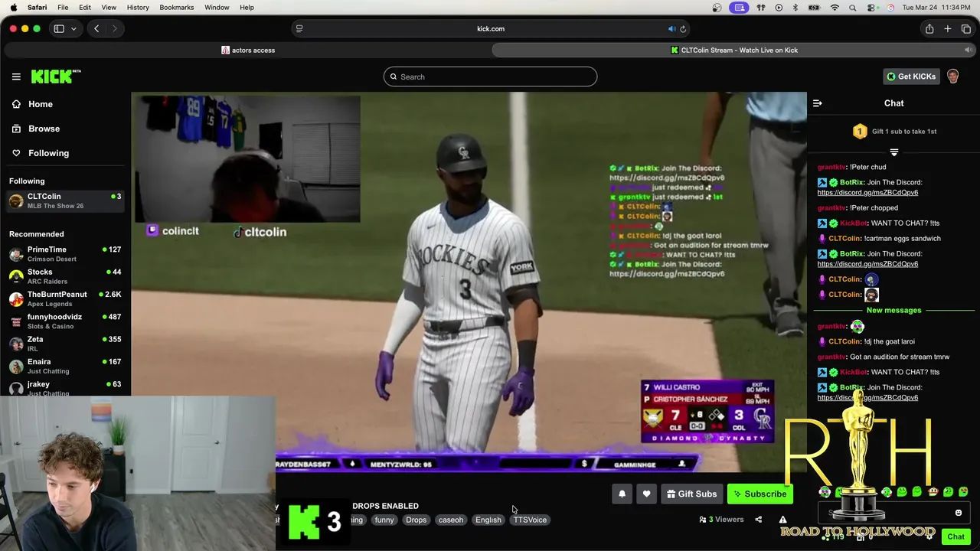Screen dimensions: 980x551
Task: Open Wi-Fi status in menu bar
Action: pos(835,7)
